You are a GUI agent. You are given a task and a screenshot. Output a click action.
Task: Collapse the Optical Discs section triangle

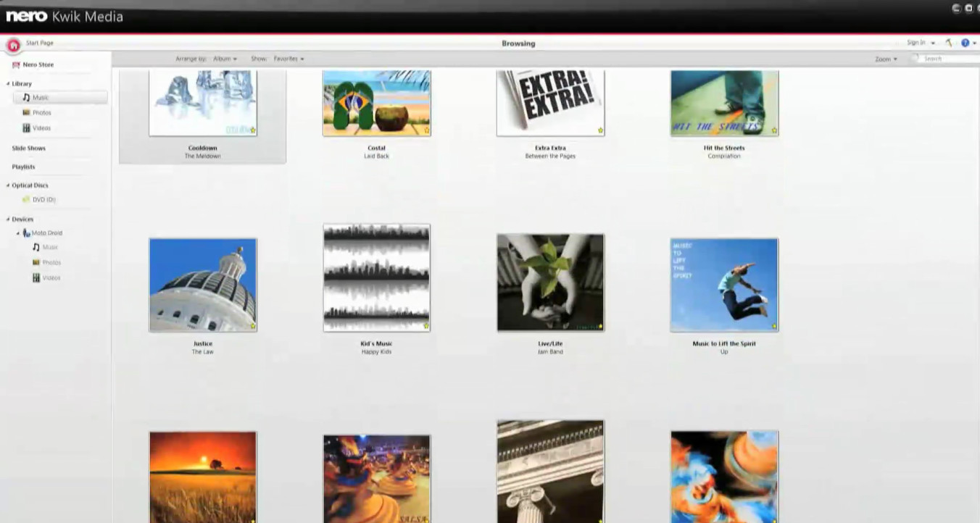click(x=8, y=185)
